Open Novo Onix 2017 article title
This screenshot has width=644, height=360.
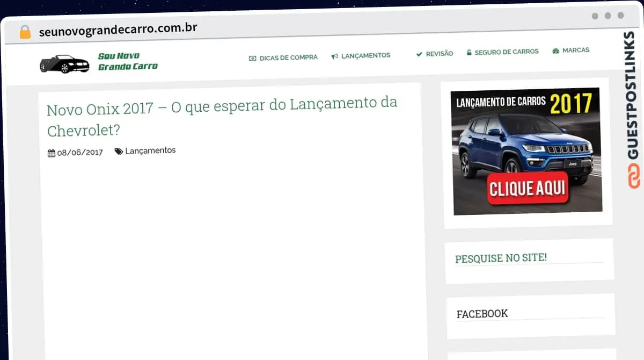pos(222,116)
